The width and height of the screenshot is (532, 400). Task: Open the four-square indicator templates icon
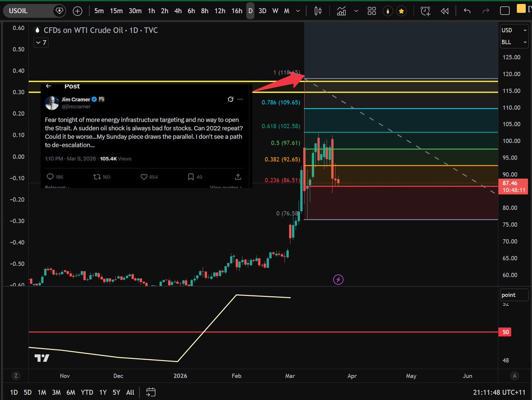click(372, 11)
